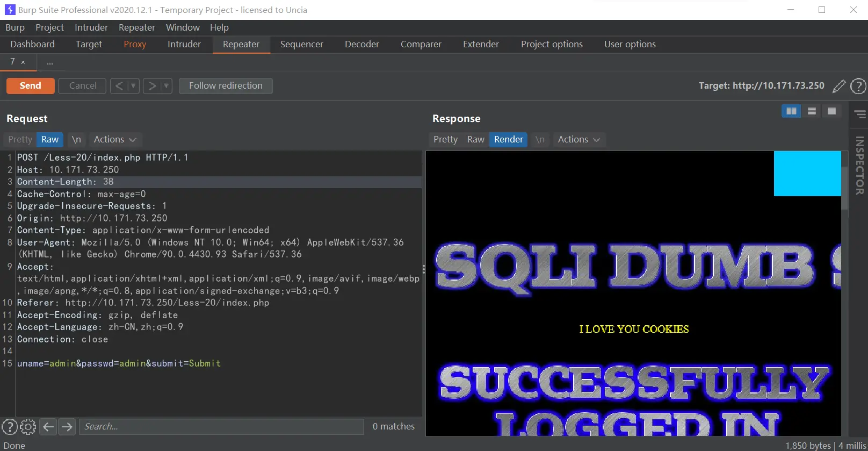Switch to top-bottom stacked layout icon
The width and height of the screenshot is (868, 451).
coord(812,111)
